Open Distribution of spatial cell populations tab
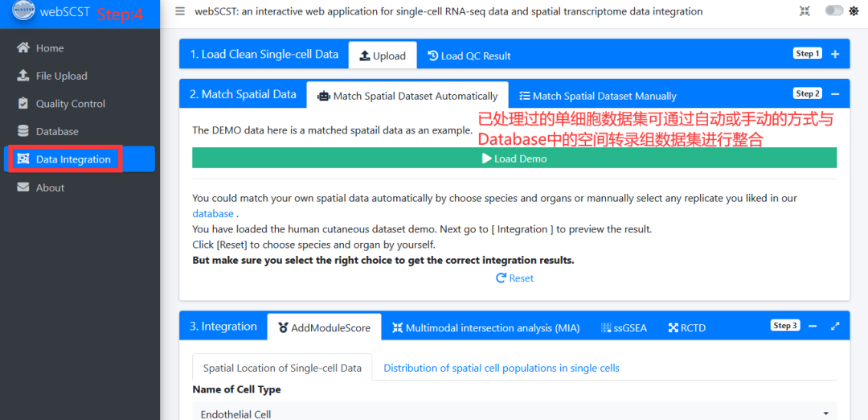868x420 pixels. (x=501, y=368)
